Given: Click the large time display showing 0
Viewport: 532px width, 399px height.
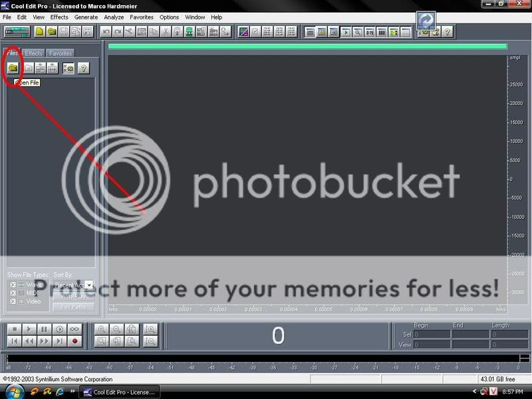Looking at the screenshot, I should coord(278,336).
